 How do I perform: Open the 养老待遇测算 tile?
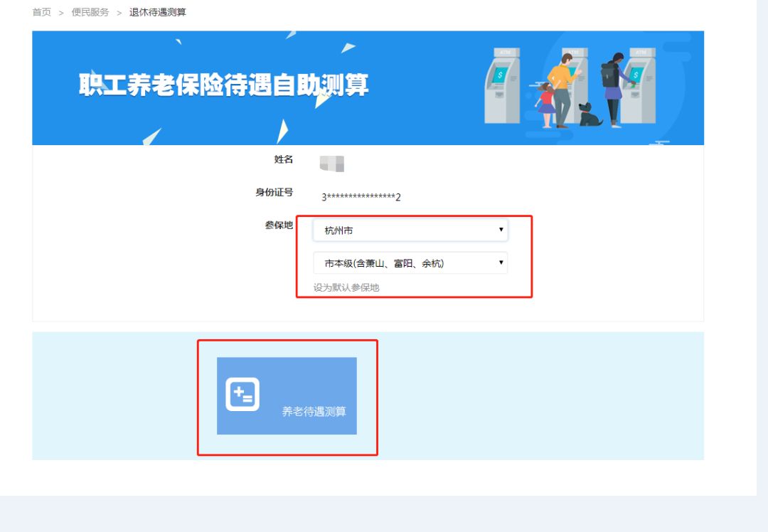(287, 396)
